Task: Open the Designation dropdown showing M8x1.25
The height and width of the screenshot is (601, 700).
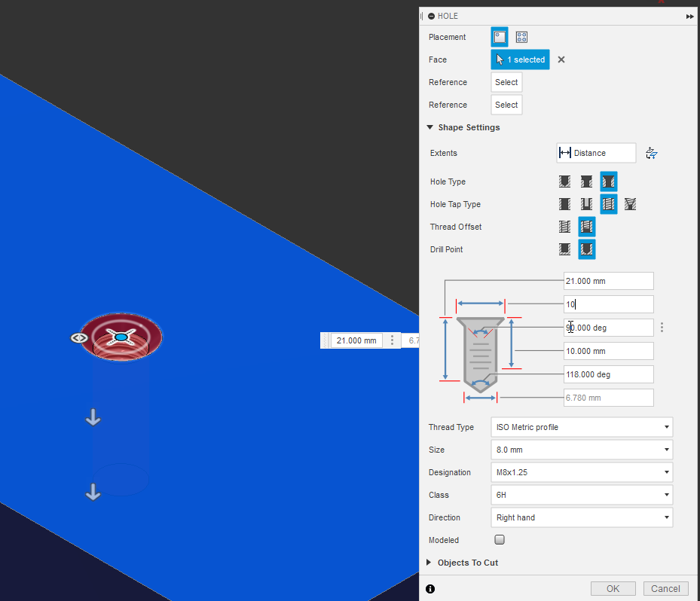Action: tap(582, 472)
